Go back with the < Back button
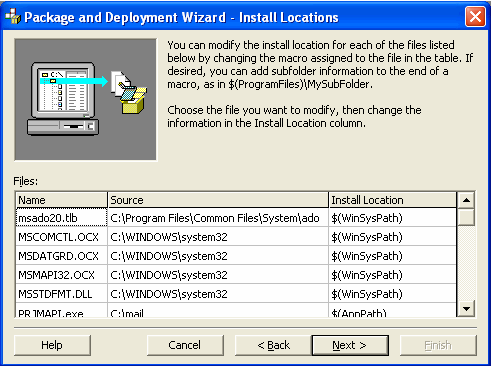 tap(273, 345)
